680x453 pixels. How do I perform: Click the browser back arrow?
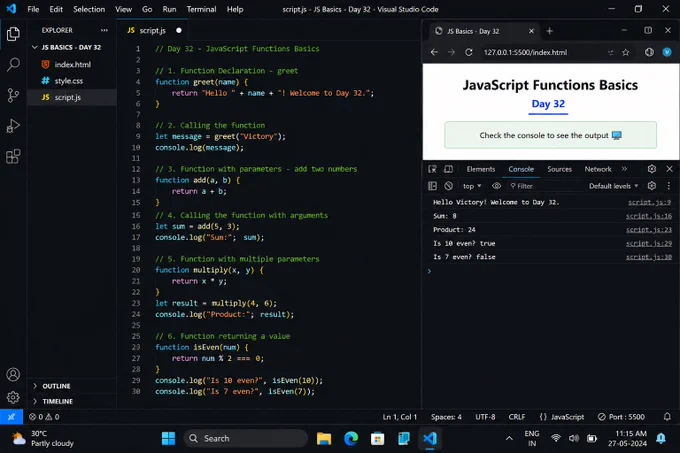434,52
